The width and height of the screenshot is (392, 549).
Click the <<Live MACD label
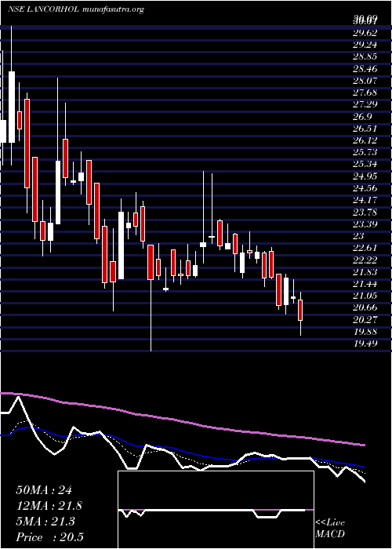[x=330, y=528]
